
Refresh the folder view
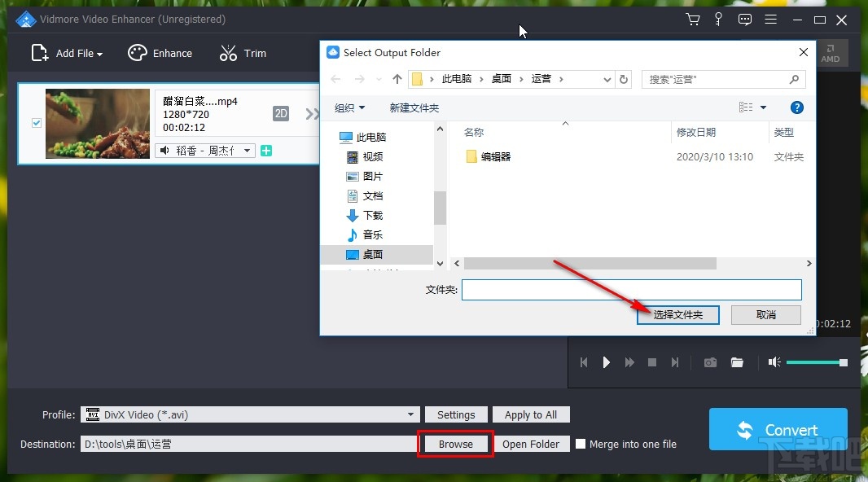tap(624, 79)
